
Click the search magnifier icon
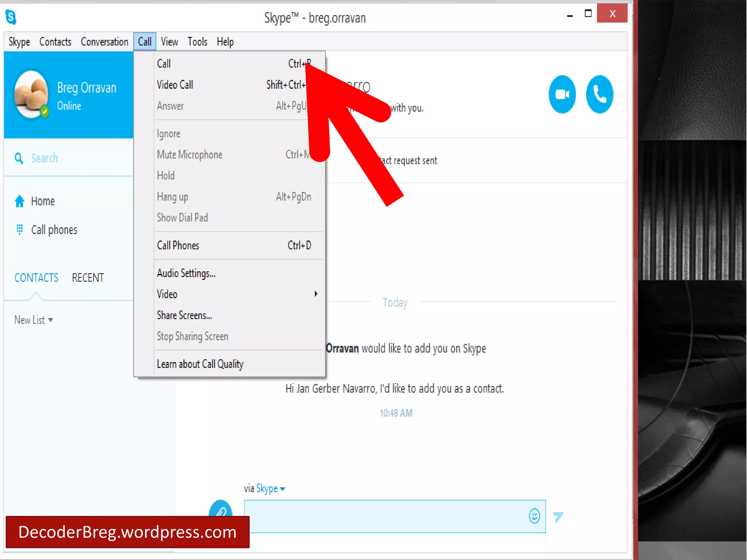pyautogui.click(x=19, y=158)
